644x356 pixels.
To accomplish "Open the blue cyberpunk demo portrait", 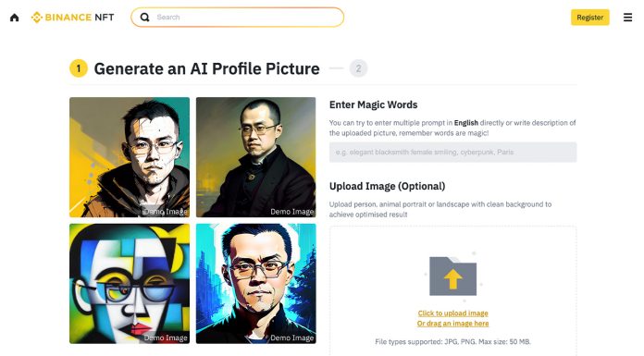I will coord(256,284).
